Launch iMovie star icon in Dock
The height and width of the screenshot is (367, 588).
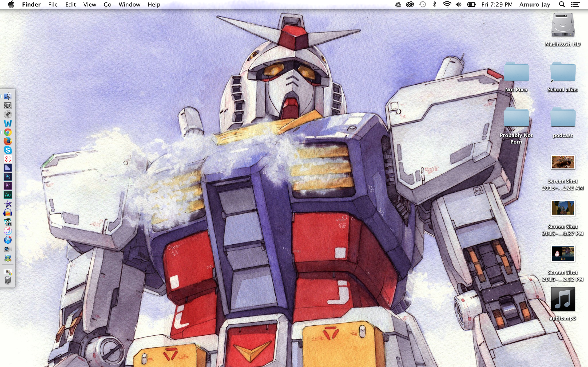point(8,204)
